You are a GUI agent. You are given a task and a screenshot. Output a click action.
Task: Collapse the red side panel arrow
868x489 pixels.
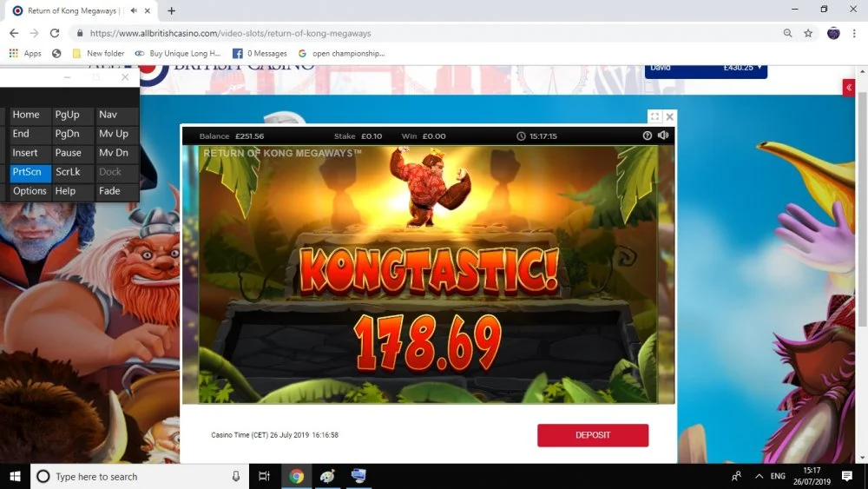click(849, 88)
